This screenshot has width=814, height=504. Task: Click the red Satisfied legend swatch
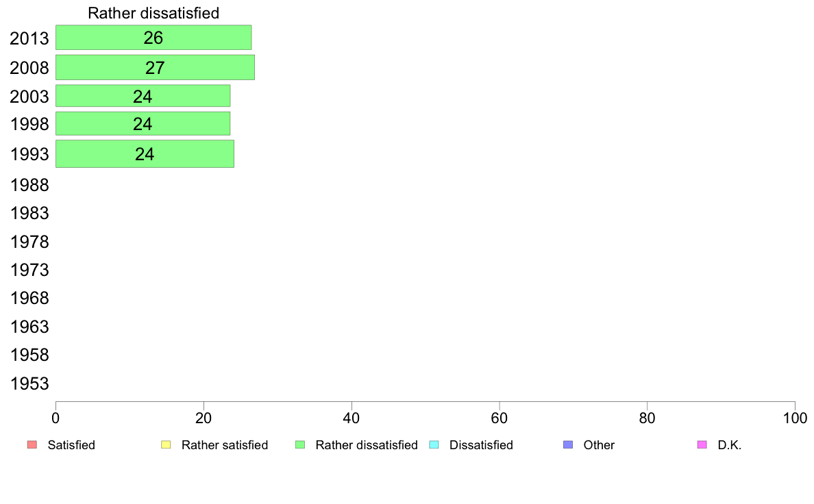pyautogui.click(x=32, y=445)
